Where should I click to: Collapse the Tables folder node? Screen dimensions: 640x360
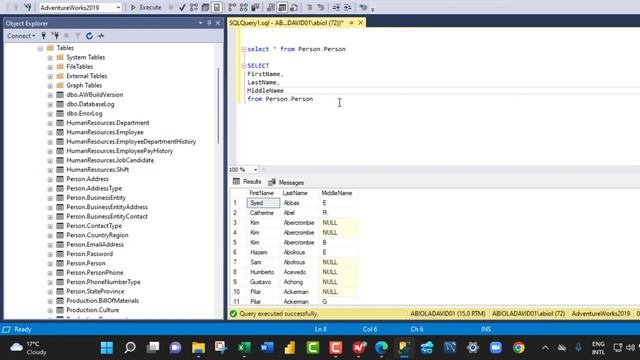[40, 48]
